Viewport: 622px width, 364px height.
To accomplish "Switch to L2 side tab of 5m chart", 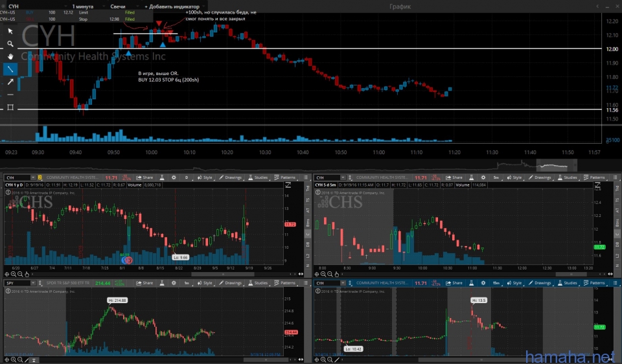I will (617, 256).
